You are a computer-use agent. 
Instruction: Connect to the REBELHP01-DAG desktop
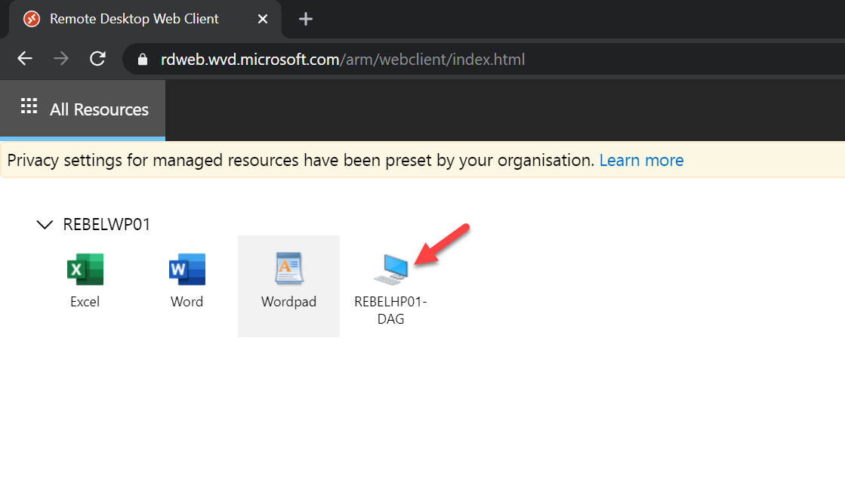point(390,288)
